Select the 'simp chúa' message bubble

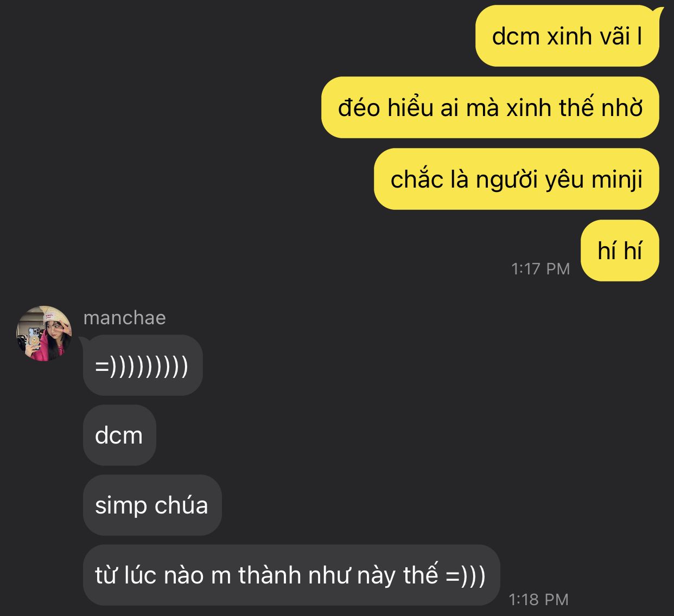[x=152, y=505]
